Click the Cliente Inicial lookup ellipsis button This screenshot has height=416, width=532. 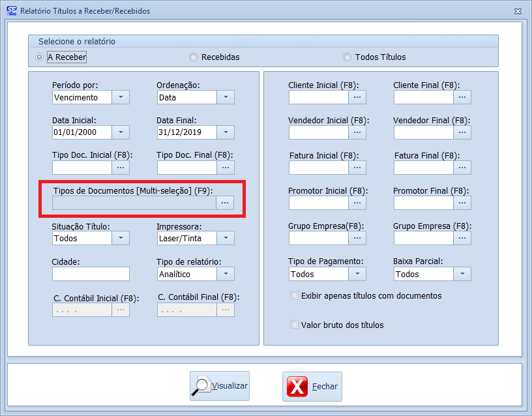357,97
